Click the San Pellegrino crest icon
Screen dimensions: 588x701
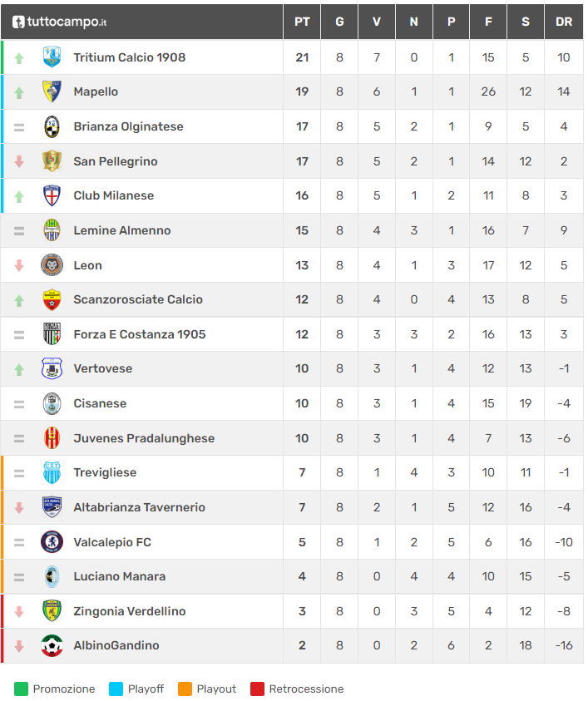click(52, 161)
